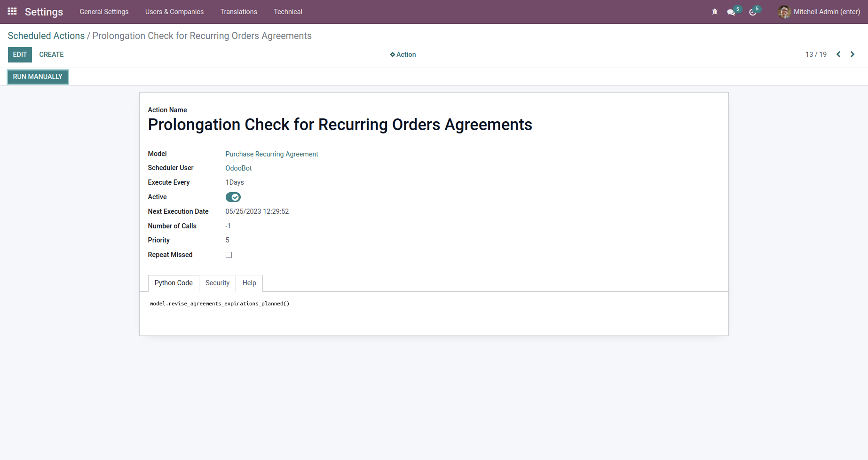Open the Technical menu
This screenshot has height=460, width=868.
click(x=288, y=12)
